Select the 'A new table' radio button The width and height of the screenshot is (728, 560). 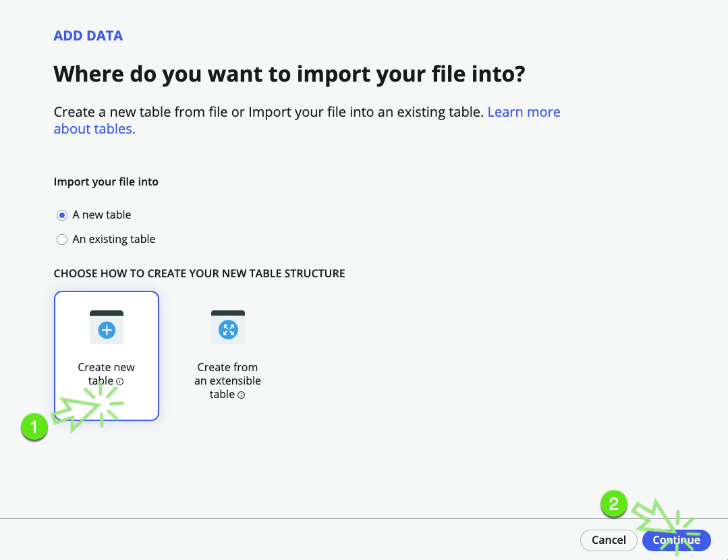point(62,215)
